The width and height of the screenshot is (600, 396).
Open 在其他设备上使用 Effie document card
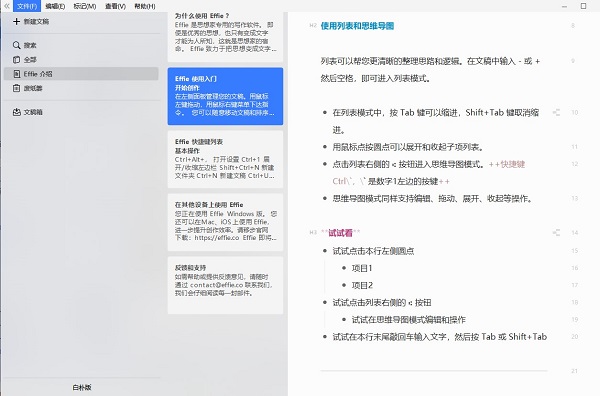225,222
